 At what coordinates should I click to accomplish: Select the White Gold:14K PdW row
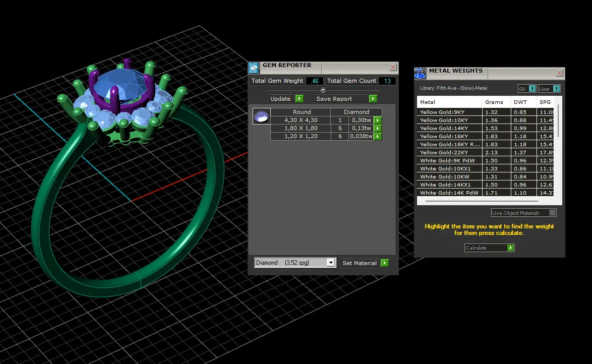tap(486, 193)
